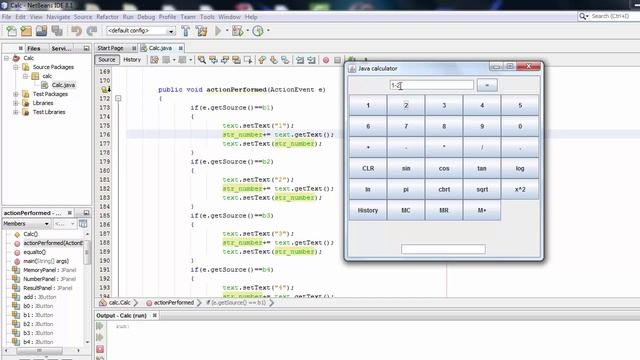Click the Find Selection magnifier icon in editor toolbar
This screenshot has width=640, height=360.
(202, 60)
